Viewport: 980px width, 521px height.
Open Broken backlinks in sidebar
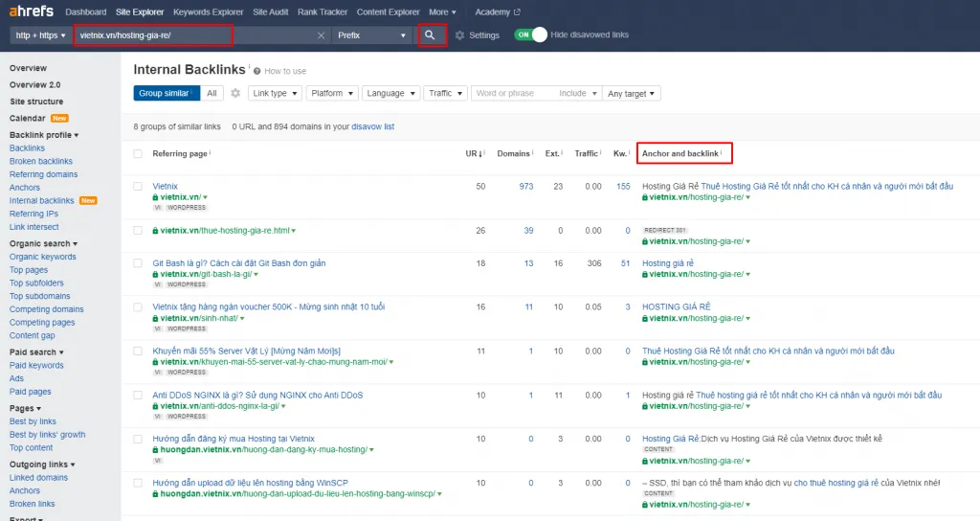point(40,161)
